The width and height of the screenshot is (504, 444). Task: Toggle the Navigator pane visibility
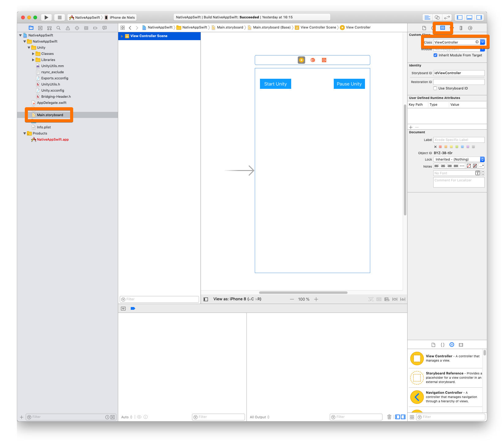click(459, 17)
